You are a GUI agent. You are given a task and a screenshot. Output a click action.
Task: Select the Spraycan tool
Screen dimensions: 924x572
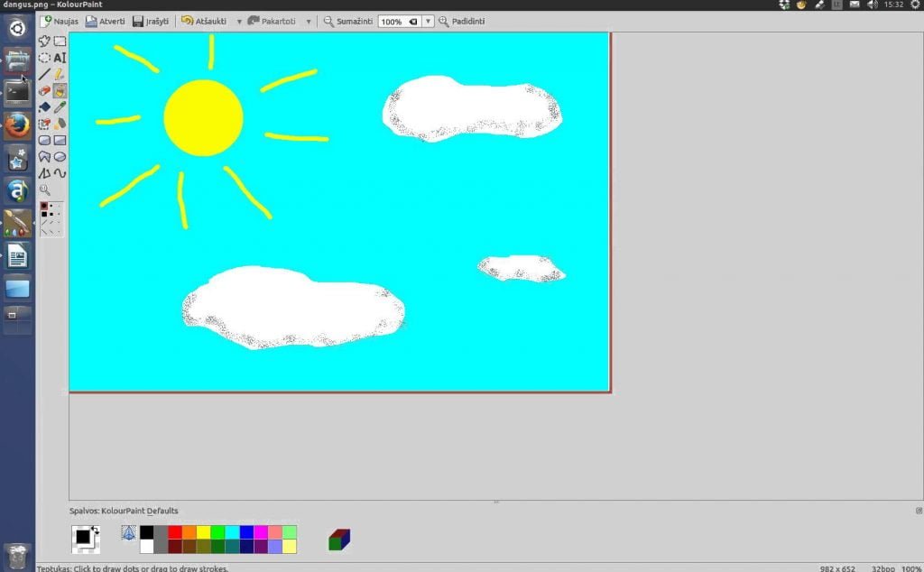(60, 124)
